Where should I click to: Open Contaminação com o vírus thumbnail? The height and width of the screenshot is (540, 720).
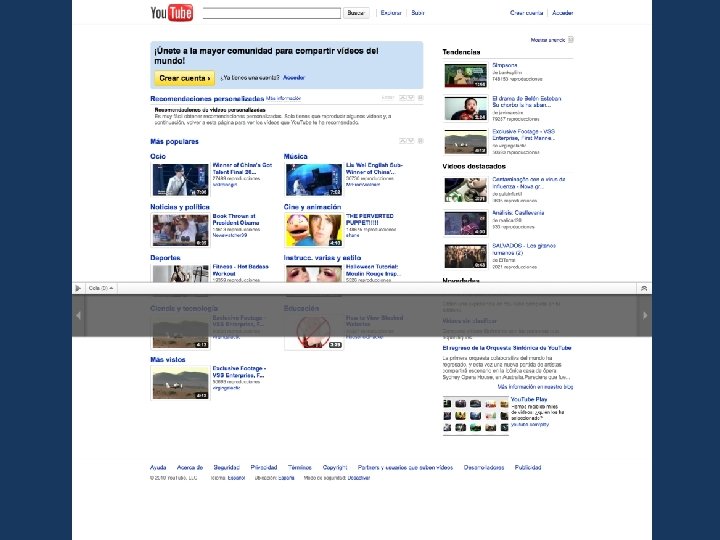466,191
